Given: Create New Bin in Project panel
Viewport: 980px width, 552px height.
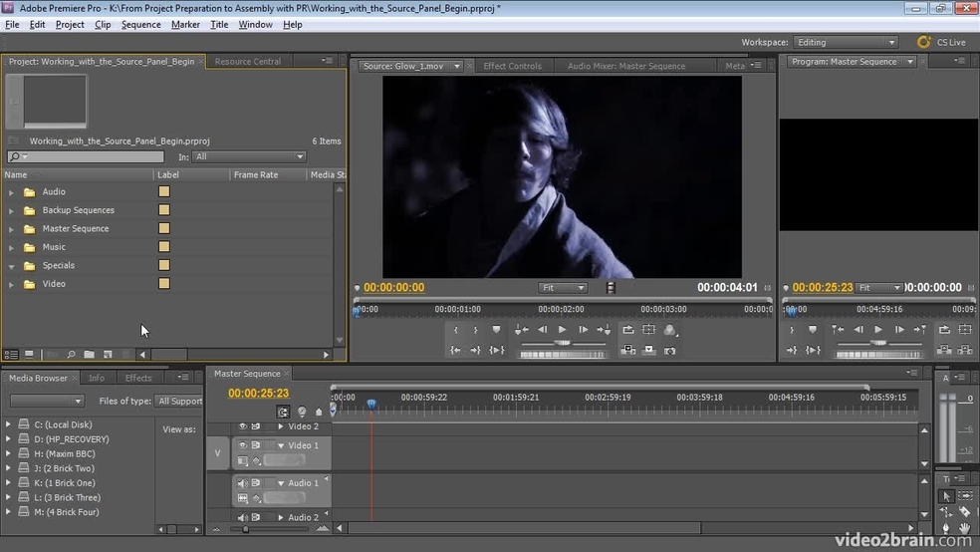Looking at the screenshot, I should click(x=90, y=355).
